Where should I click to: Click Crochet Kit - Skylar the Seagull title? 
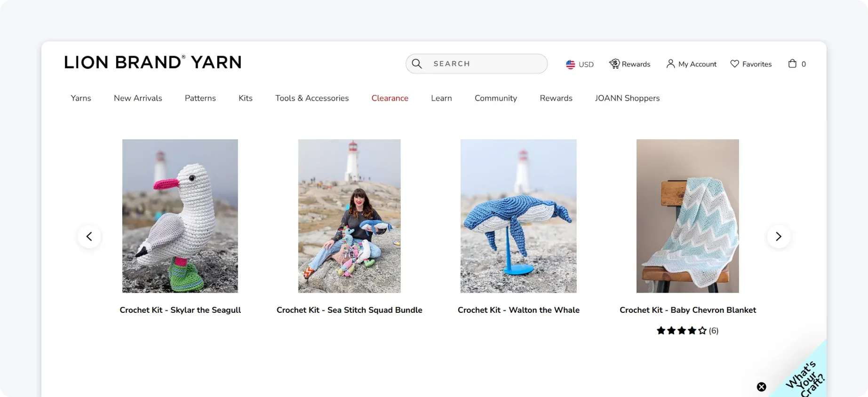point(180,310)
